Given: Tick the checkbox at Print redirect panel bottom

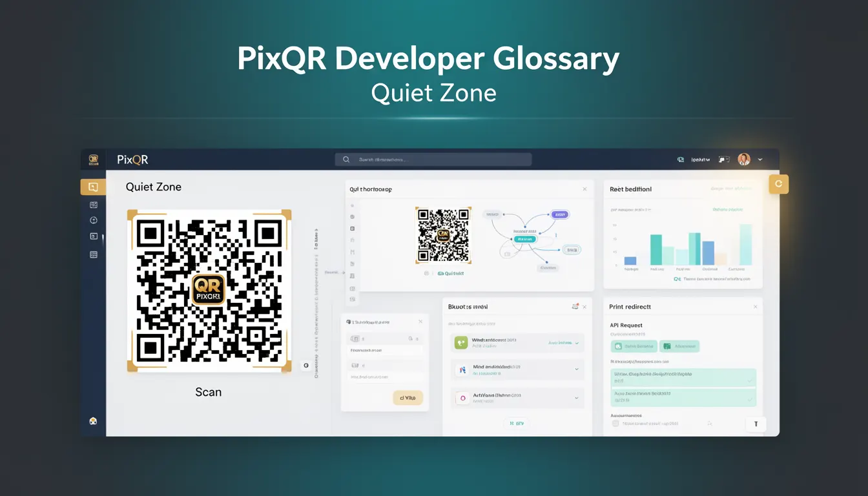Looking at the screenshot, I should (x=615, y=424).
